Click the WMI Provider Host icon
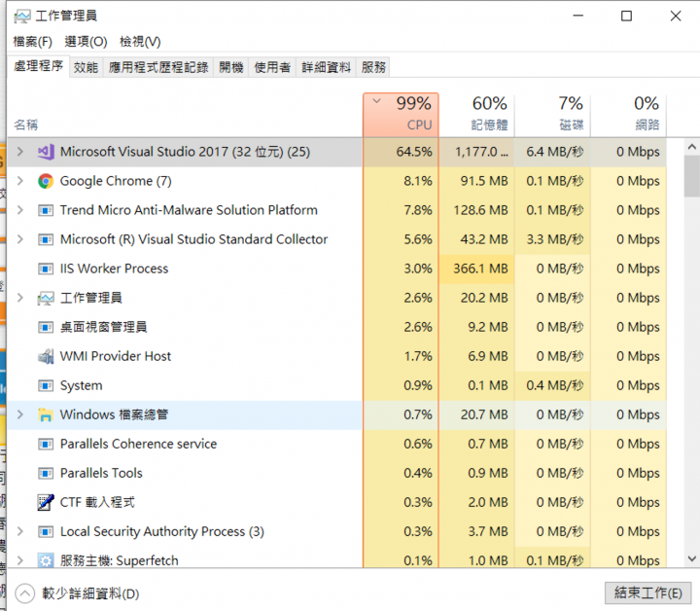This screenshot has height=611, width=700. (46, 356)
